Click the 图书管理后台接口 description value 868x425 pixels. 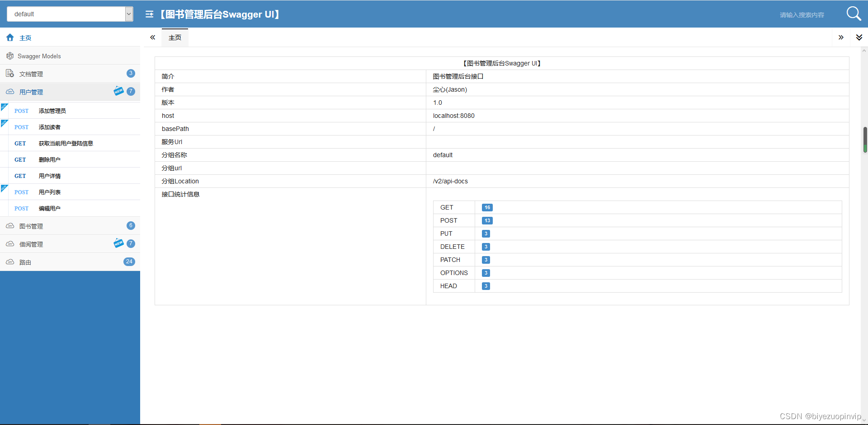coord(458,76)
